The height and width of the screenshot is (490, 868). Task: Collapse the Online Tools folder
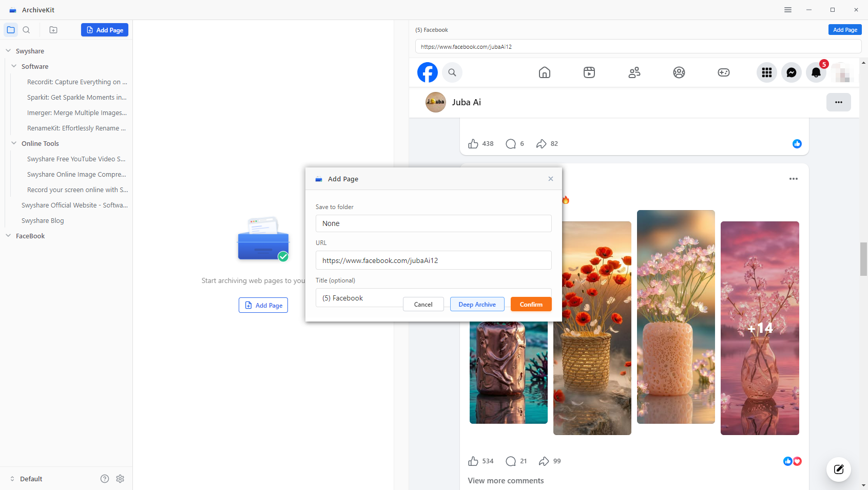[14, 143]
